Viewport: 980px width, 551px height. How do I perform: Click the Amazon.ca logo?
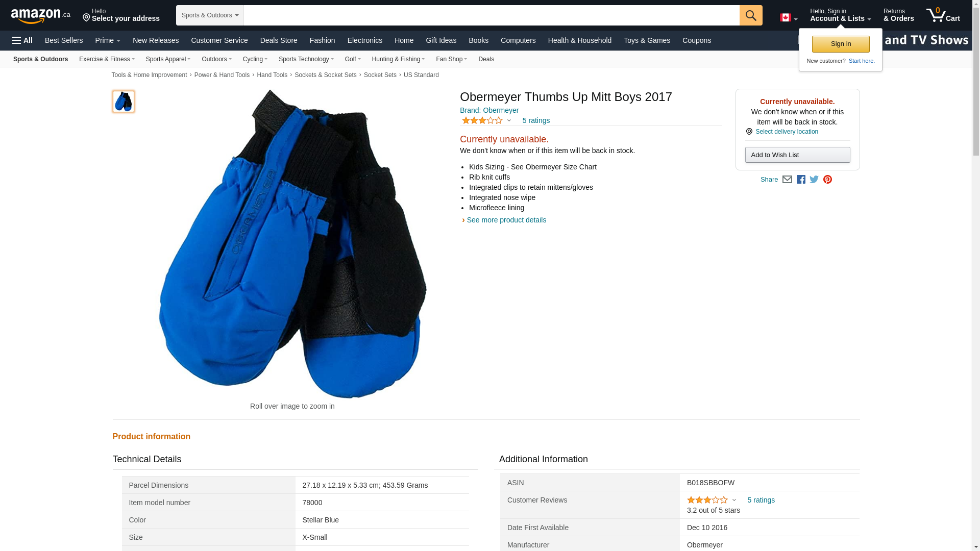tap(41, 15)
